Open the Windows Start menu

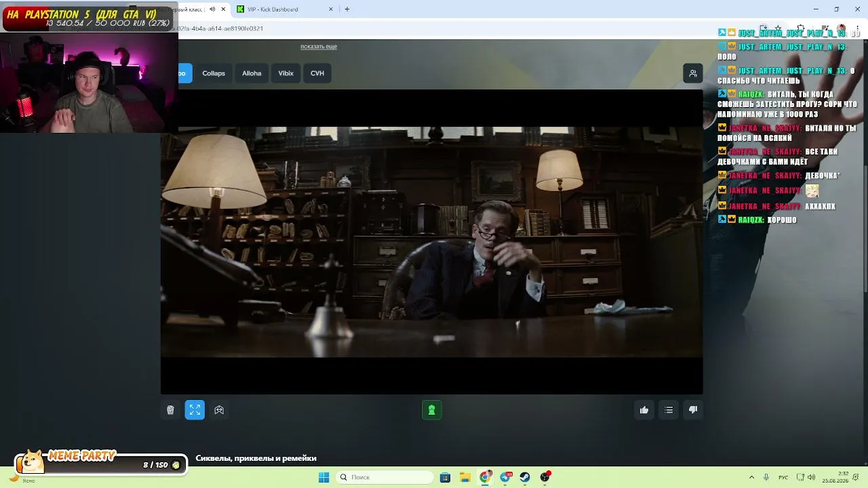tap(324, 477)
